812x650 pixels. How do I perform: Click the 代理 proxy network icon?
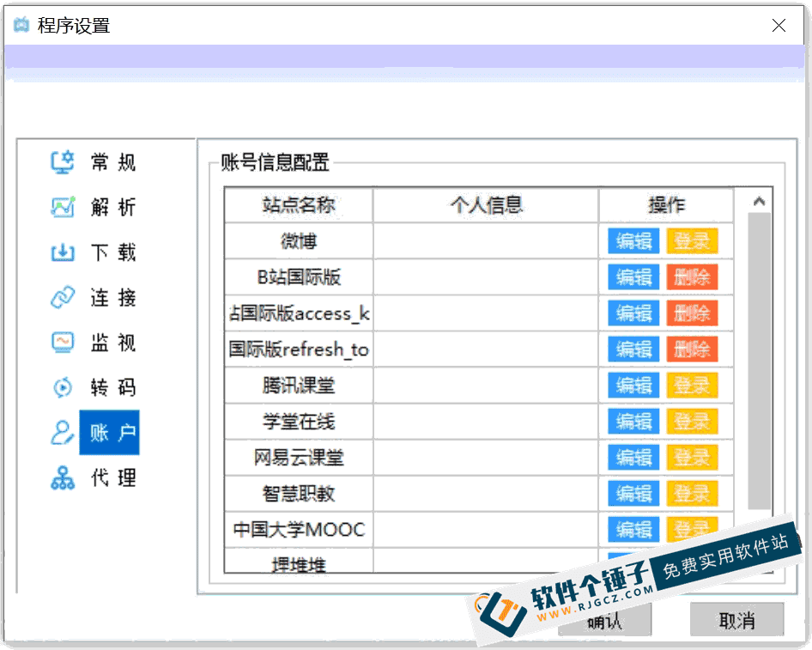(x=63, y=478)
